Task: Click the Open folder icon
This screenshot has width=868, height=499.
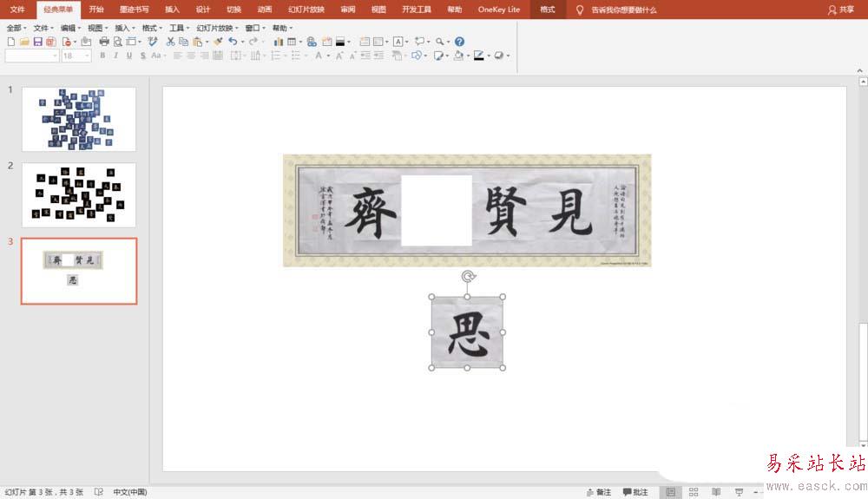Action: point(24,42)
